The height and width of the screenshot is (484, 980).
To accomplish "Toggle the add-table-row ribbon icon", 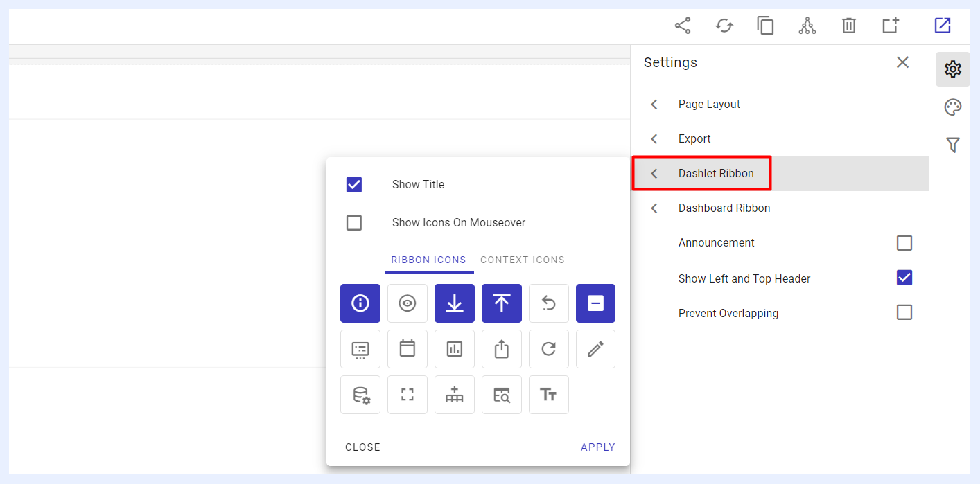I will point(455,395).
